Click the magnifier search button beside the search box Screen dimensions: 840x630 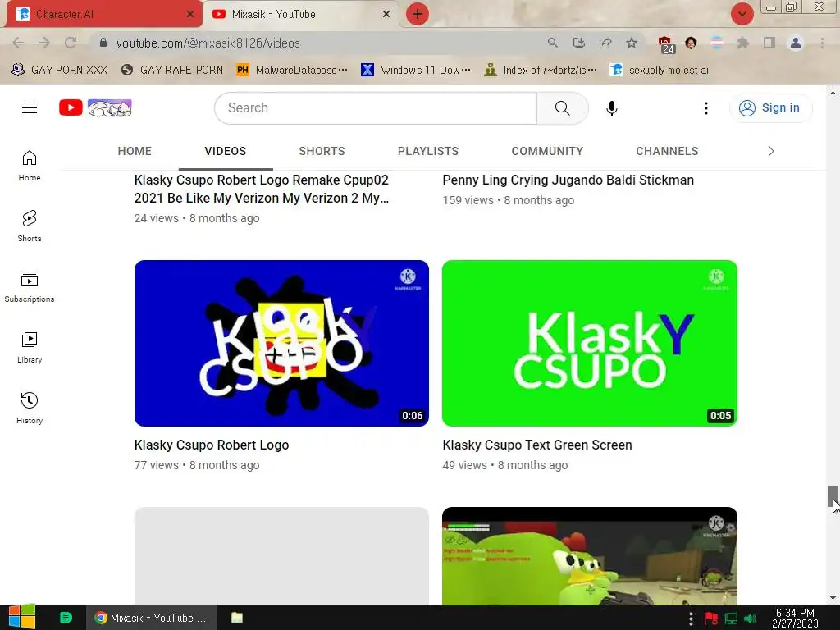click(x=563, y=107)
